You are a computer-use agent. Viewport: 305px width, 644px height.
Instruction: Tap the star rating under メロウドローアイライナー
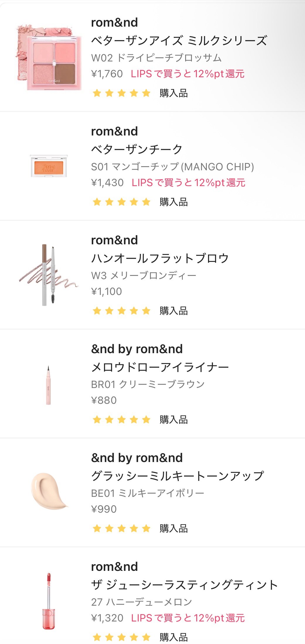pos(121,420)
